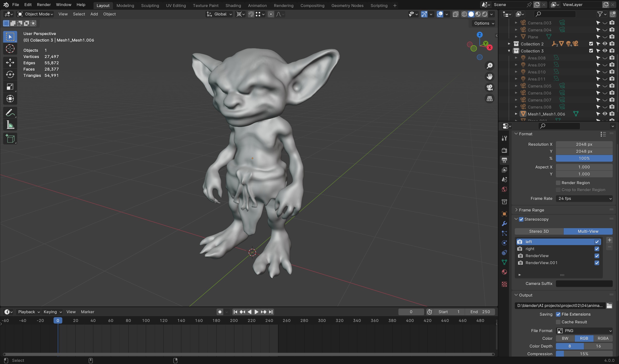Open the Texture properties tab

[504, 284]
